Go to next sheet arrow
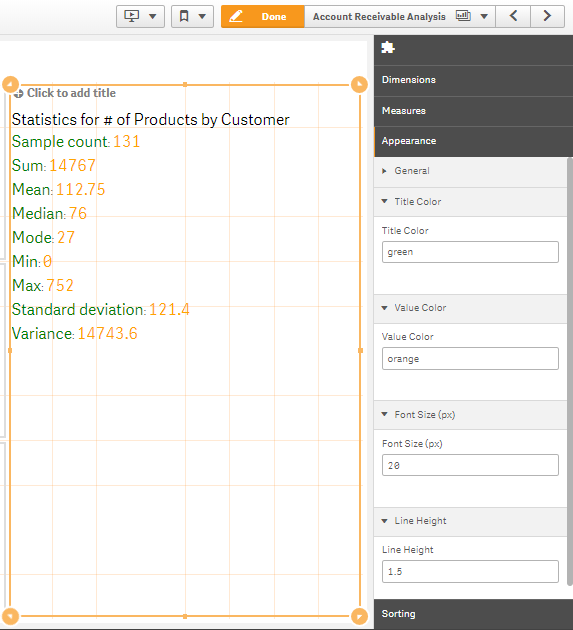The image size is (573, 630). [547, 16]
